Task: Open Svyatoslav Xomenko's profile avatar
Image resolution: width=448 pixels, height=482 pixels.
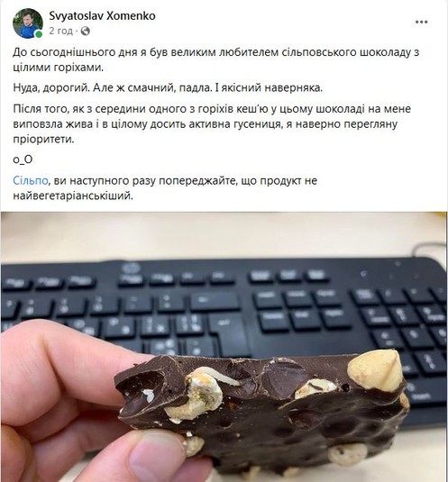Action: pyautogui.click(x=27, y=23)
